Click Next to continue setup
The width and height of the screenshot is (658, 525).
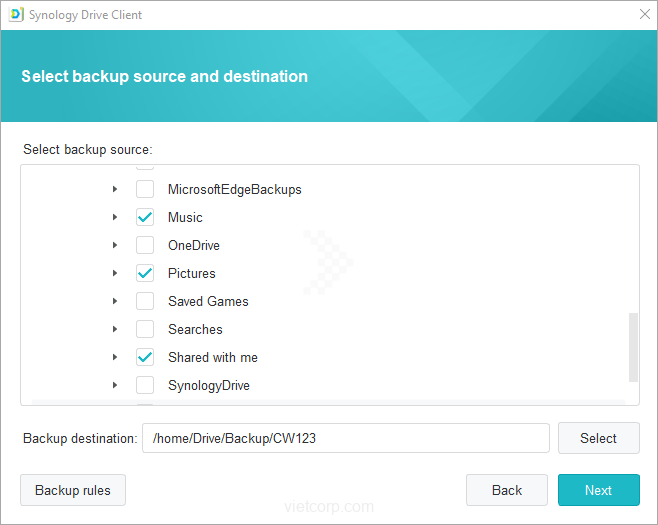pos(598,490)
